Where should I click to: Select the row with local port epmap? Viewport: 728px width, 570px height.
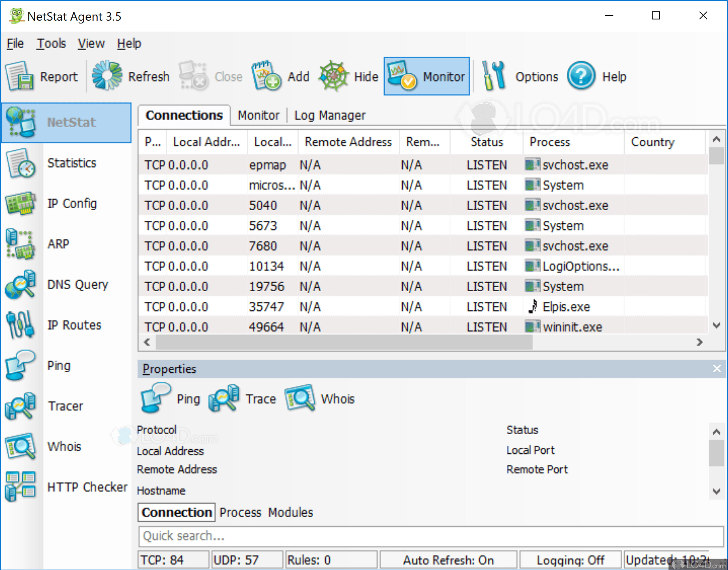(x=423, y=165)
